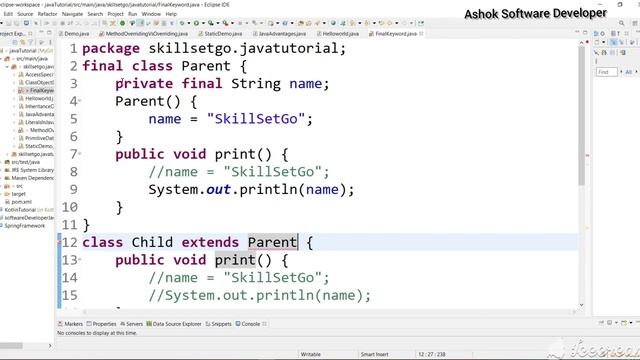Click the All link next to Find
This screenshot has height=360, width=640.
click(629, 72)
